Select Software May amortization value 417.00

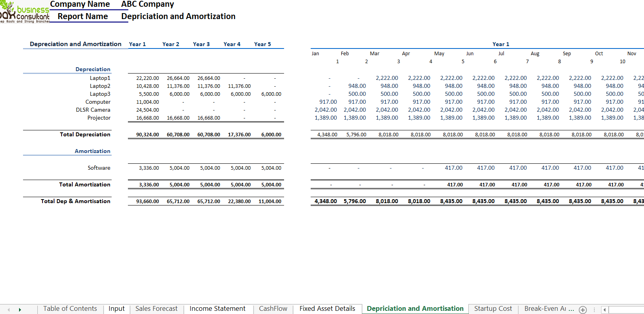click(454, 168)
